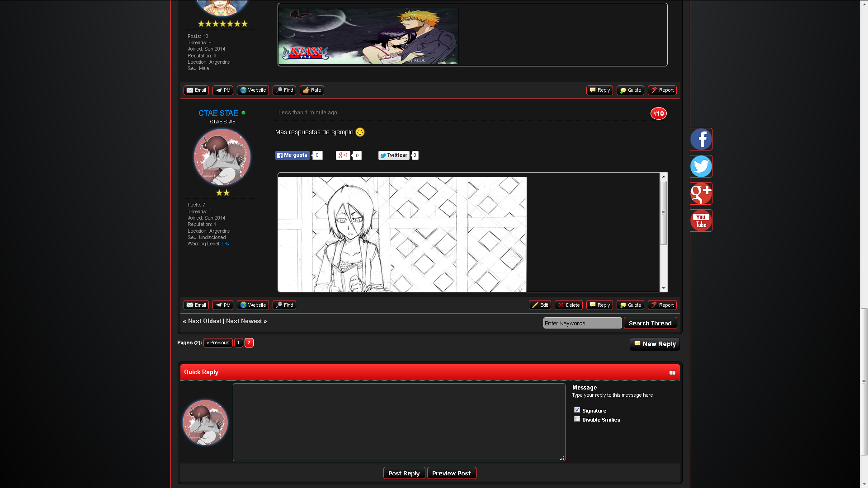Image resolution: width=868 pixels, height=488 pixels.
Task: Open the YouTube sidebar icon
Action: pyautogui.click(x=701, y=221)
